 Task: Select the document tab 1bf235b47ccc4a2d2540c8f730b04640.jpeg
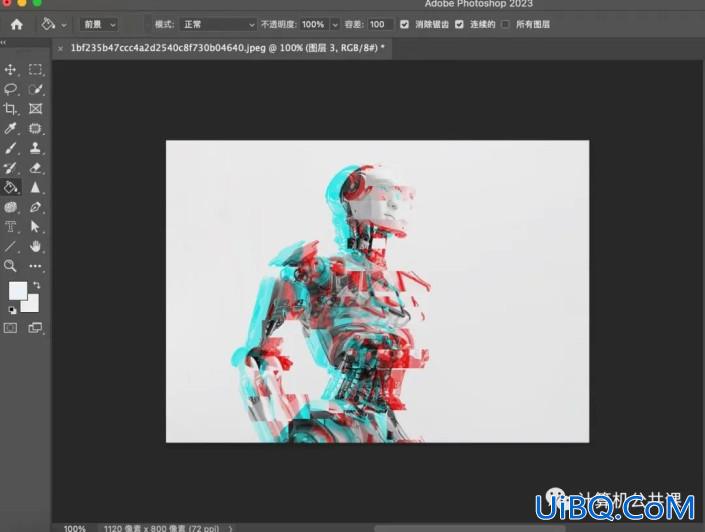[228, 48]
